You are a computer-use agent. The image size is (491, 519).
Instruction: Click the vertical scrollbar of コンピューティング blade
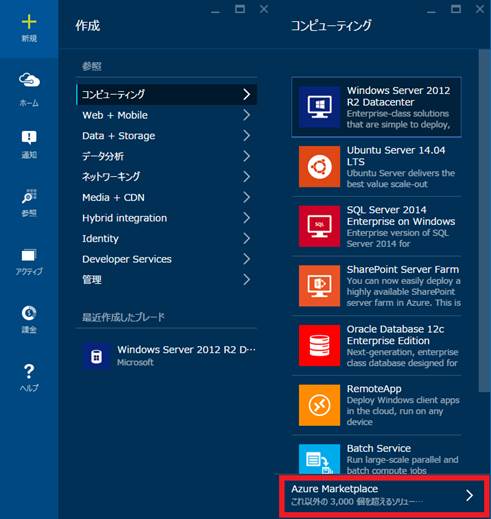(x=484, y=220)
